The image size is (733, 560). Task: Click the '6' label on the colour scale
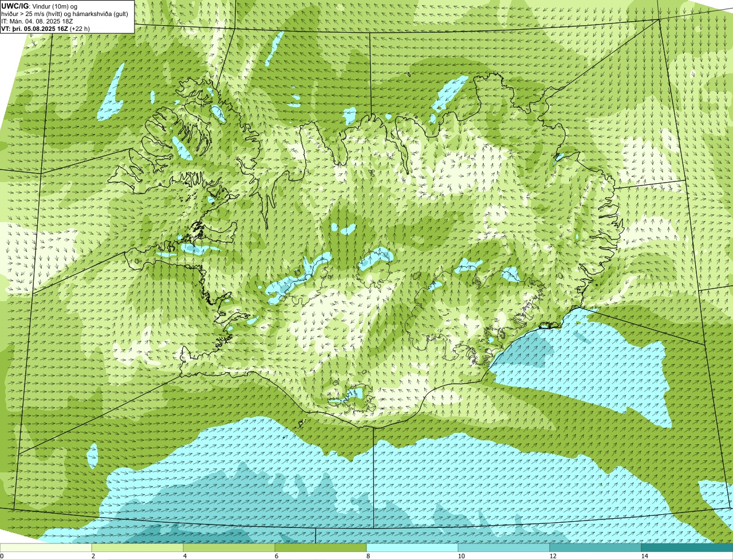click(x=277, y=556)
